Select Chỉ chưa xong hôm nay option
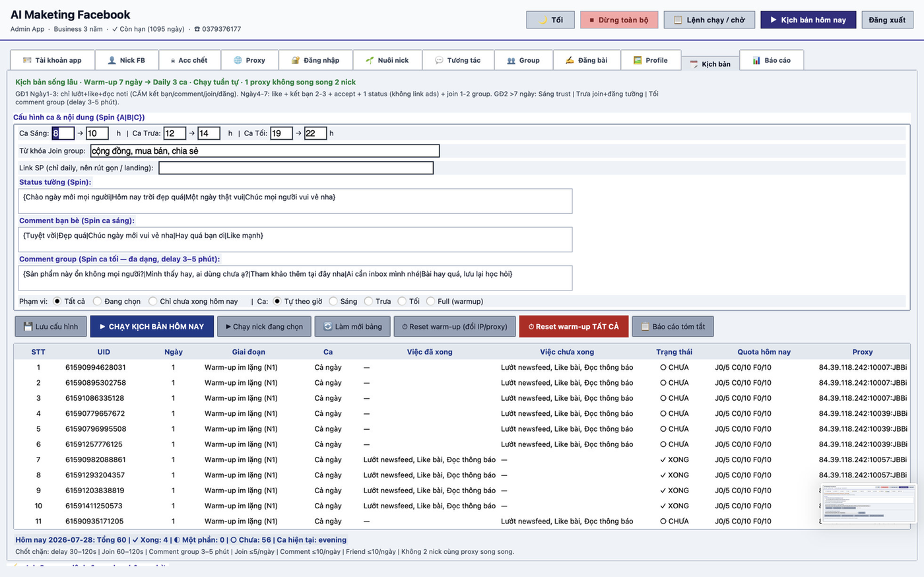This screenshot has height=577, width=924. click(x=152, y=301)
